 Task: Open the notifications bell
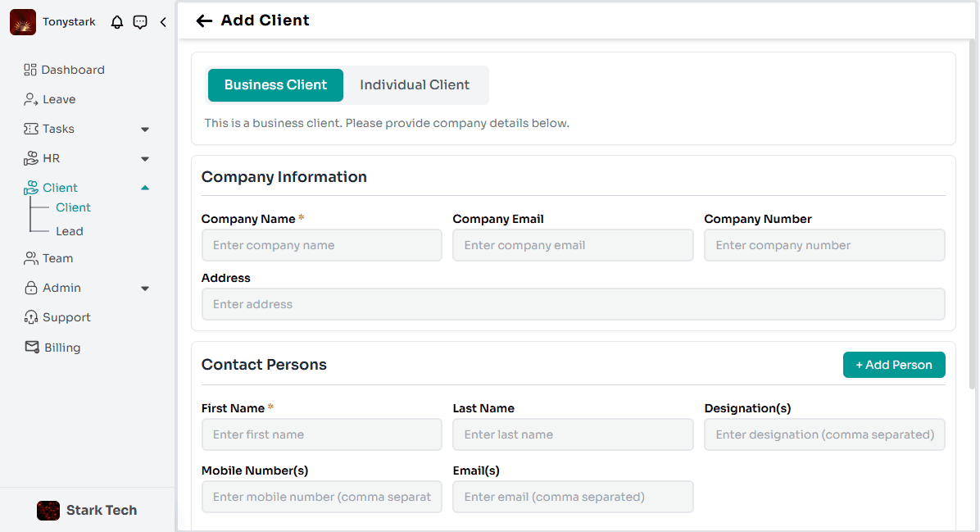tap(116, 21)
